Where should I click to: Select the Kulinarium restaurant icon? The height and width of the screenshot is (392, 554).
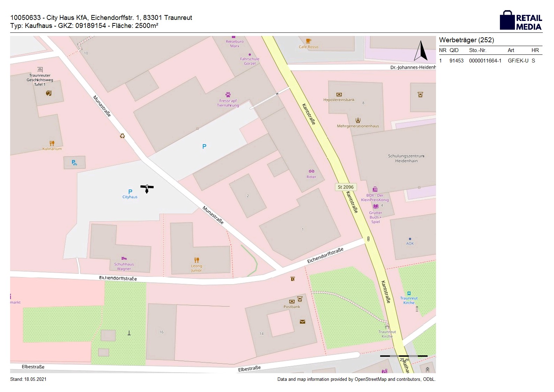(x=52, y=143)
